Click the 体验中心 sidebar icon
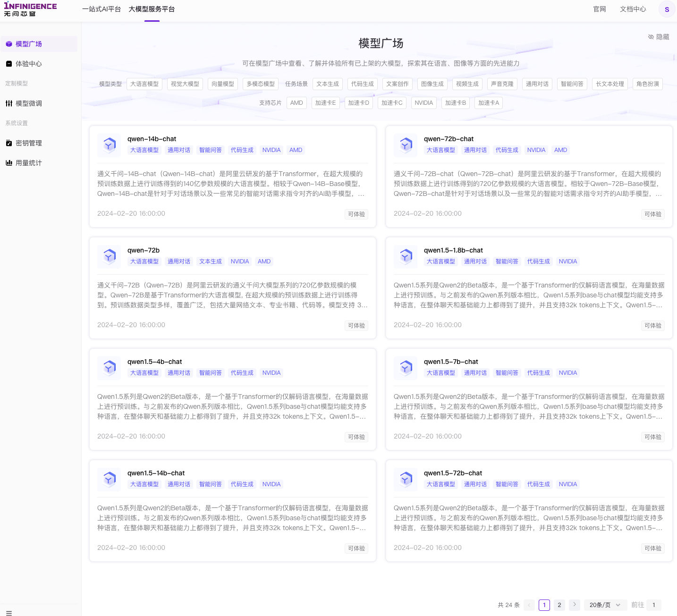This screenshot has height=616, width=677. (9, 64)
